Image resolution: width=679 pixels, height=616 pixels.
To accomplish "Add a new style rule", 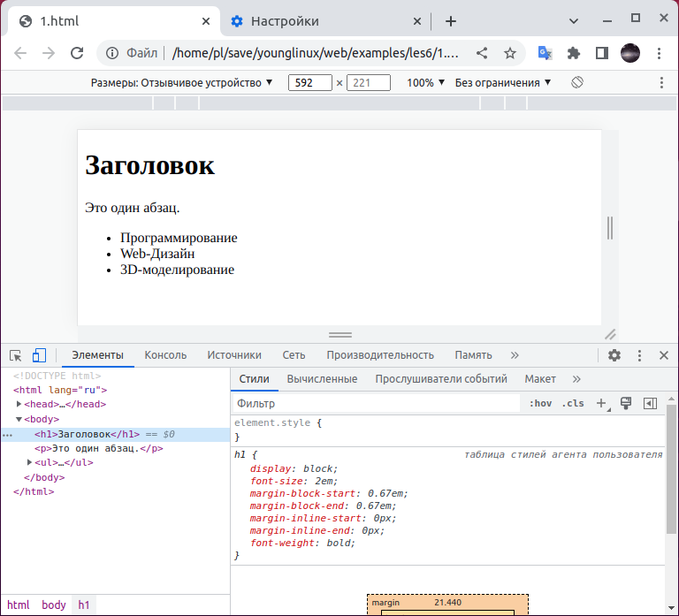I will [x=602, y=404].
